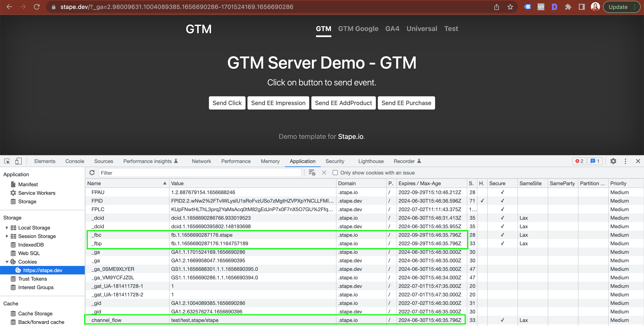Select the GA4 tab
Screen dimensions: 644x326
(x=393, y=29)
